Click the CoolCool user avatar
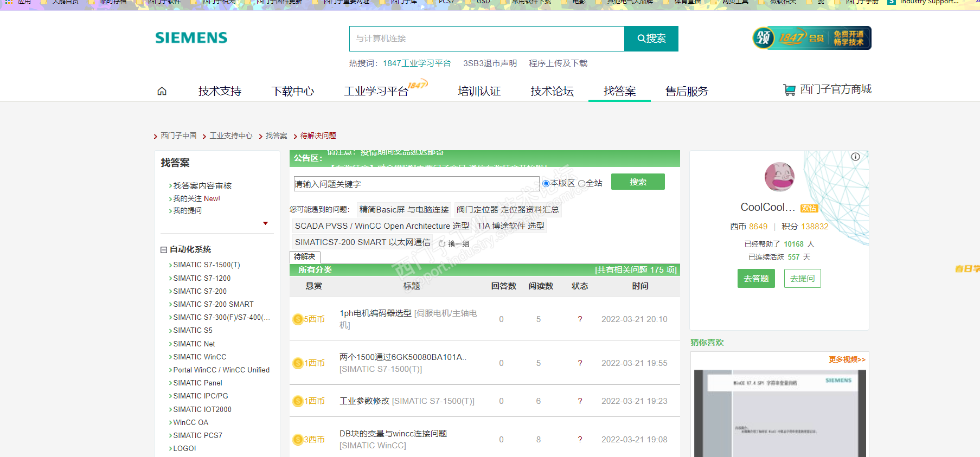 (x=779, y=177)
